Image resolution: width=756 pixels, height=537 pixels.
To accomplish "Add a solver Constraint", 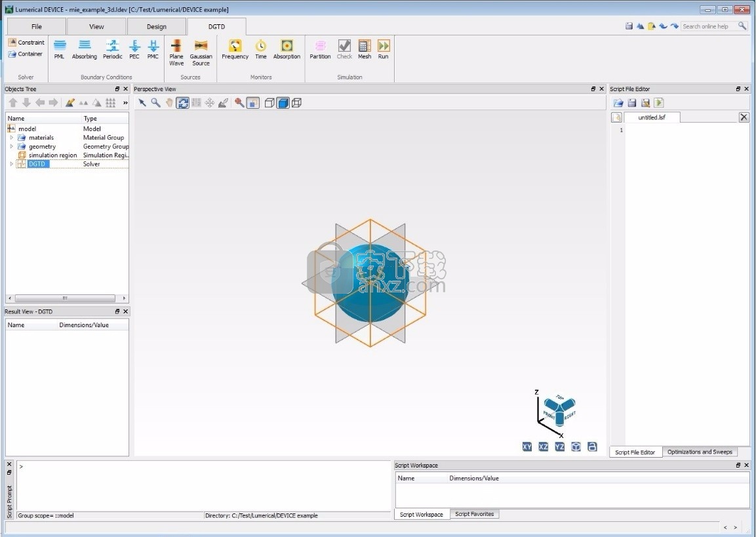I will pyautogui.click(x=26, y=43).
